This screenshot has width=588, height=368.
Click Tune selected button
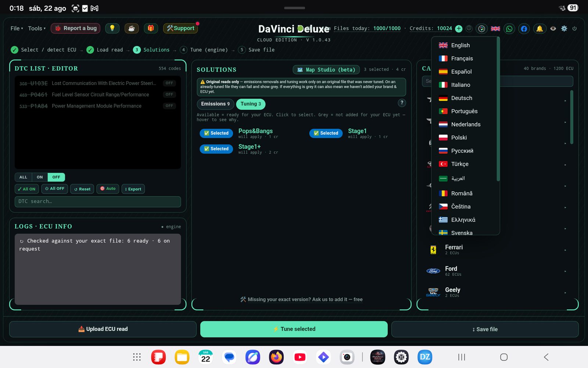click(294, 329)
